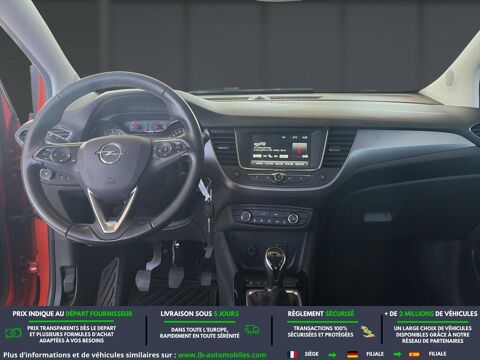Click the French flag icon

(293, 355)
